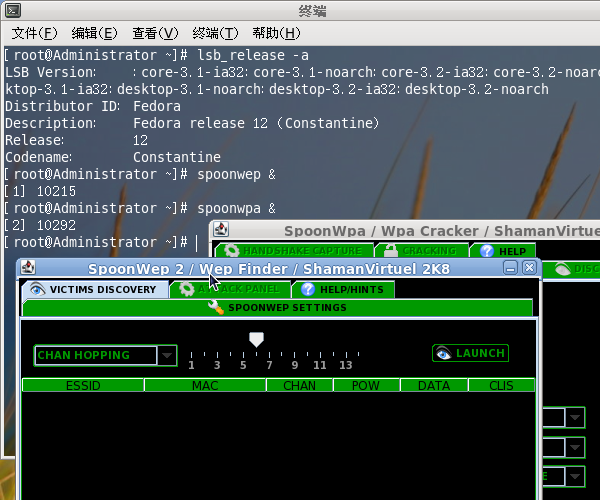600x500 pixels.
Task: Minimize the SpoonWep 2 window
Action: coord(511,268)
